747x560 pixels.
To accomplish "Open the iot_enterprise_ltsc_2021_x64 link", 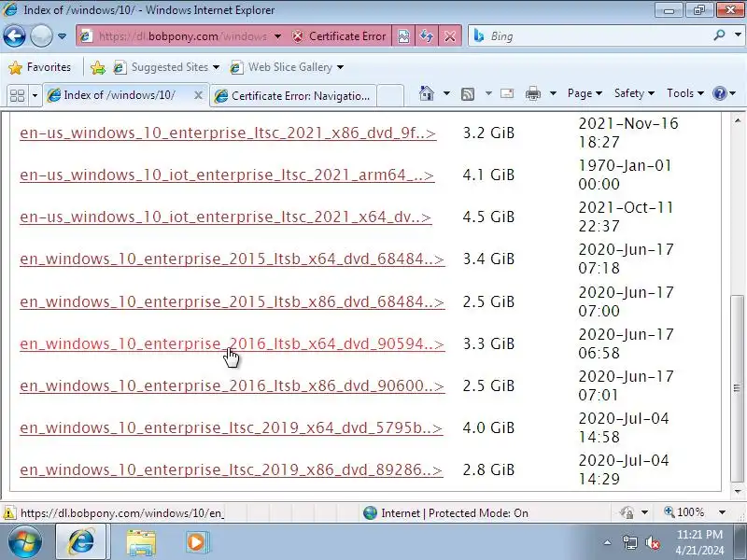I will click(x=225, y=217).
